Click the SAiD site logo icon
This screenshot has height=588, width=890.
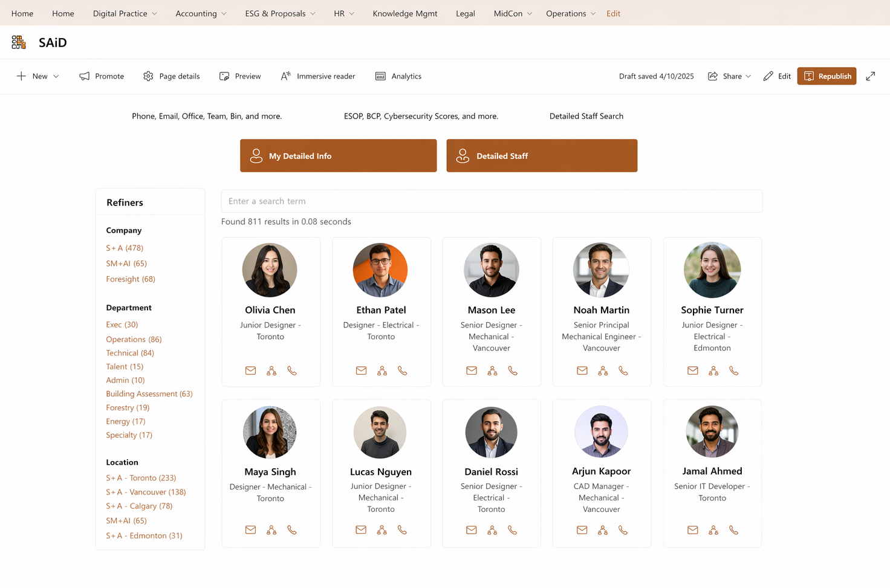pos(19,42)
